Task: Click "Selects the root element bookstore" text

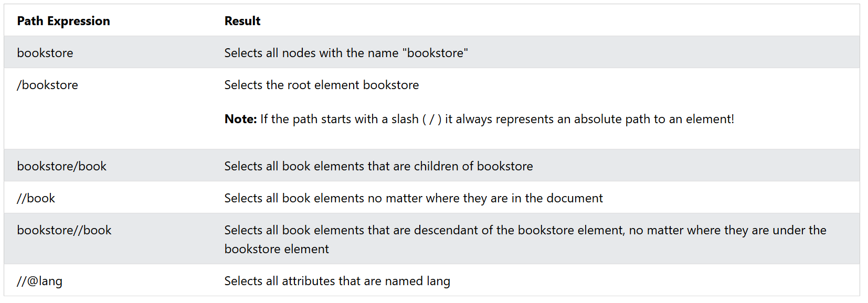Action: pos(322,85)
